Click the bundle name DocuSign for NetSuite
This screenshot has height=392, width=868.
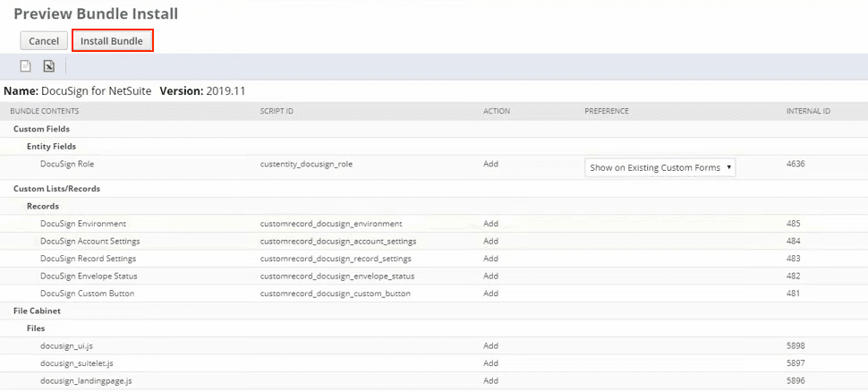pos(97,91)
